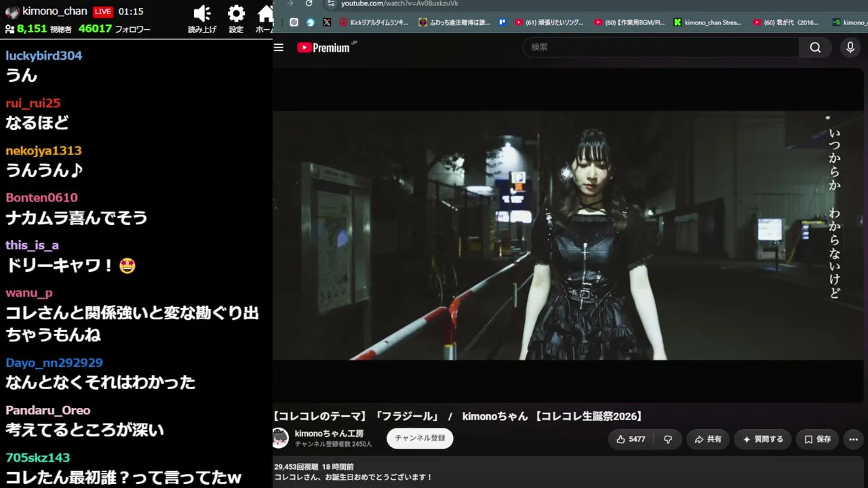Viewport: 868px width, 488px height.
Task: Open chat user rui_rui25
Action: (33, 103)
